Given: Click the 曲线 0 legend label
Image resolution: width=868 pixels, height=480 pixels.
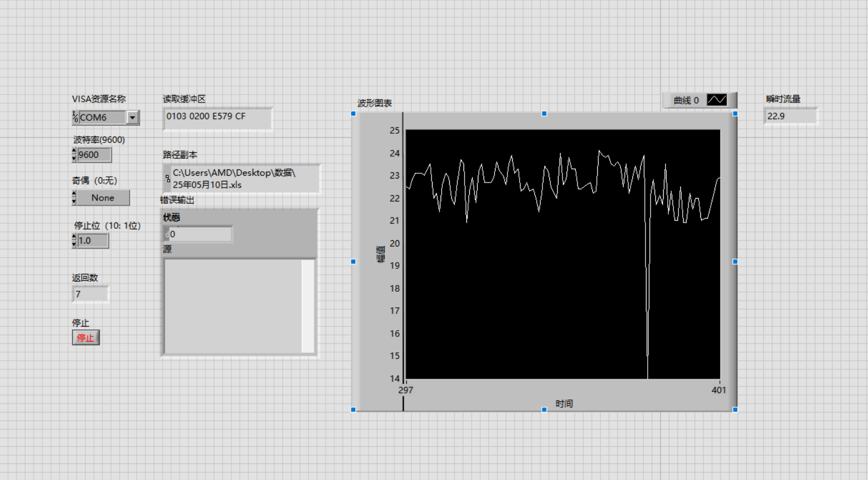Looking at the screenshot, I should [686, 100].
